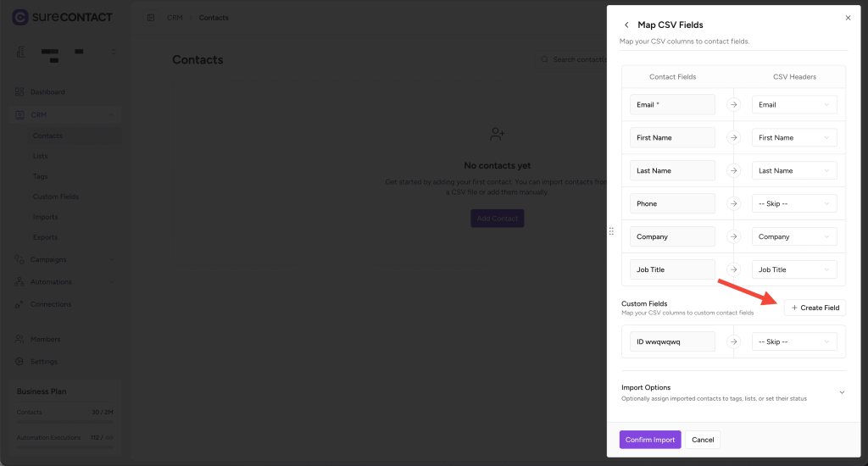Click the arrow icon in the Phone row
This screenshot has width=868, height=466.
[734, 204]
